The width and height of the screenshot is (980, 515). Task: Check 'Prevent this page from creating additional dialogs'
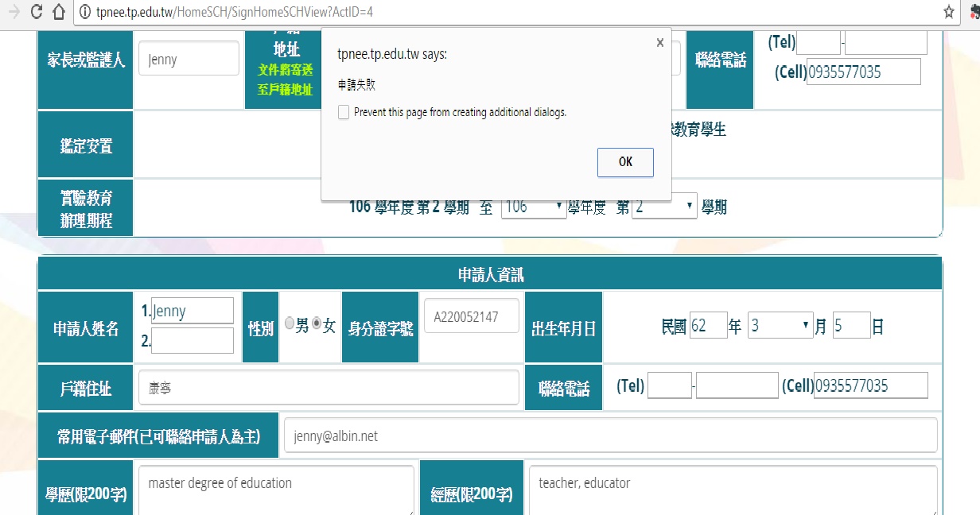344,112
